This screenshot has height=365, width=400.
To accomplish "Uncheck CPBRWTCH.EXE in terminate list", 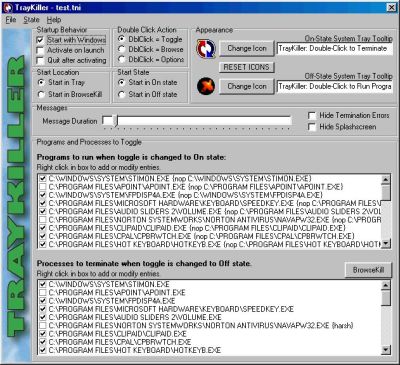I will point(43,342).
